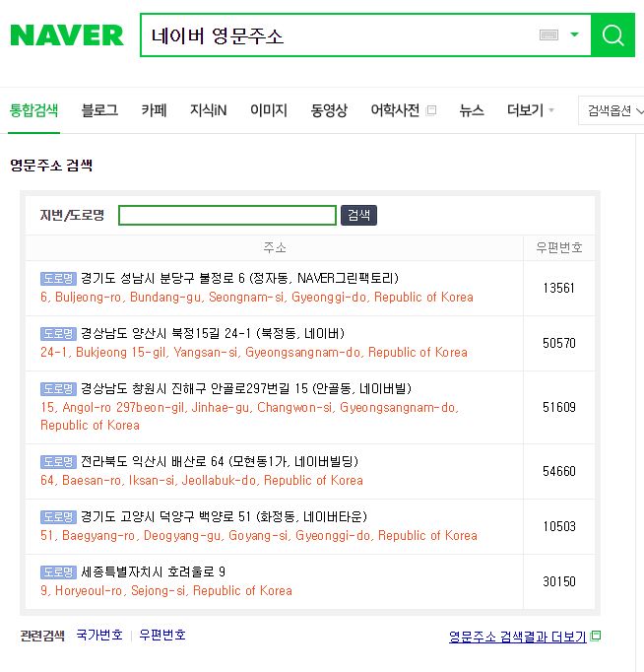Click postal code 54660
This screenshot has width=644, height=672.
pos(559,471)
